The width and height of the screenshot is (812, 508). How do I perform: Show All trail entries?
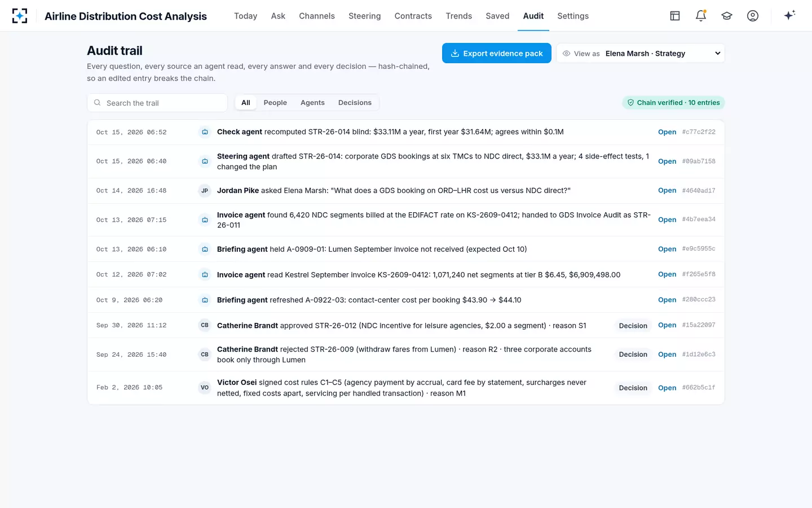click(246, 103)
